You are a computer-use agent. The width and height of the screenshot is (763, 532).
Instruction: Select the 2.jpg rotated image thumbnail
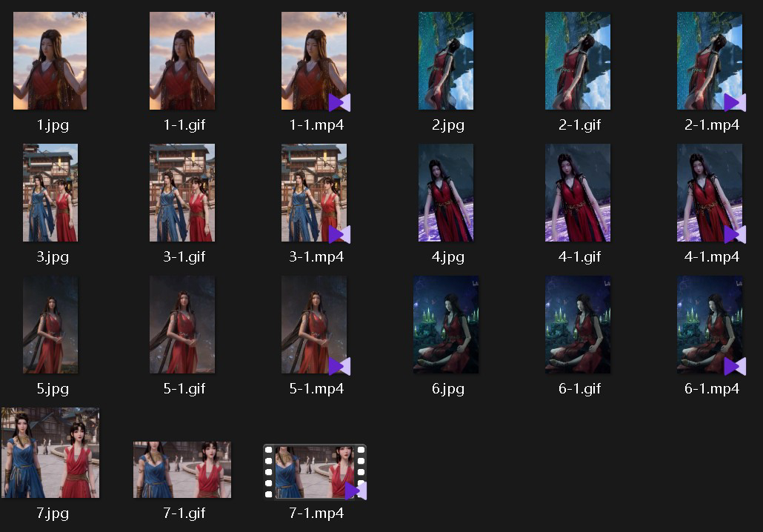tap(446, 61)
